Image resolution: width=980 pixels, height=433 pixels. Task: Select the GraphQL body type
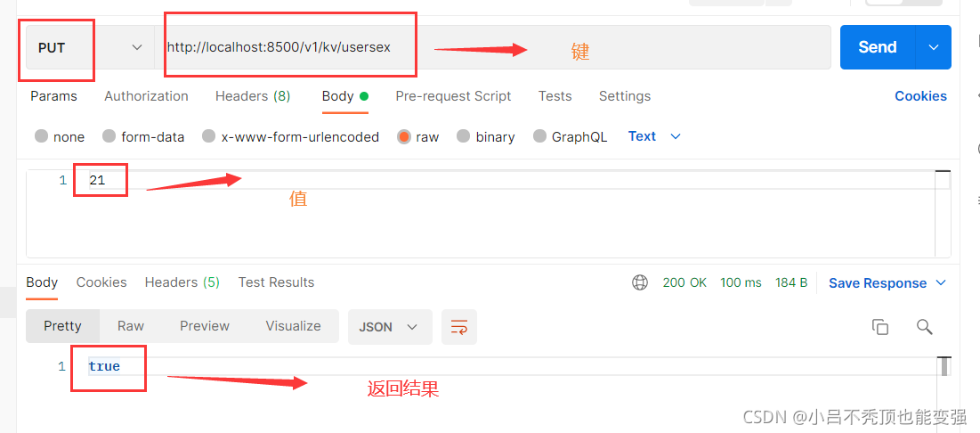(570, 136)
